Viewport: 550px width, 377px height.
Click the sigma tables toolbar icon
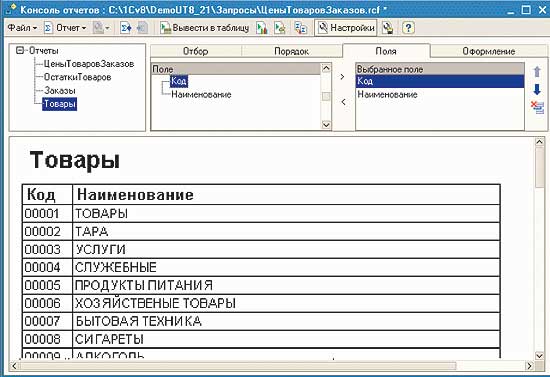click(x=301, y=28)
